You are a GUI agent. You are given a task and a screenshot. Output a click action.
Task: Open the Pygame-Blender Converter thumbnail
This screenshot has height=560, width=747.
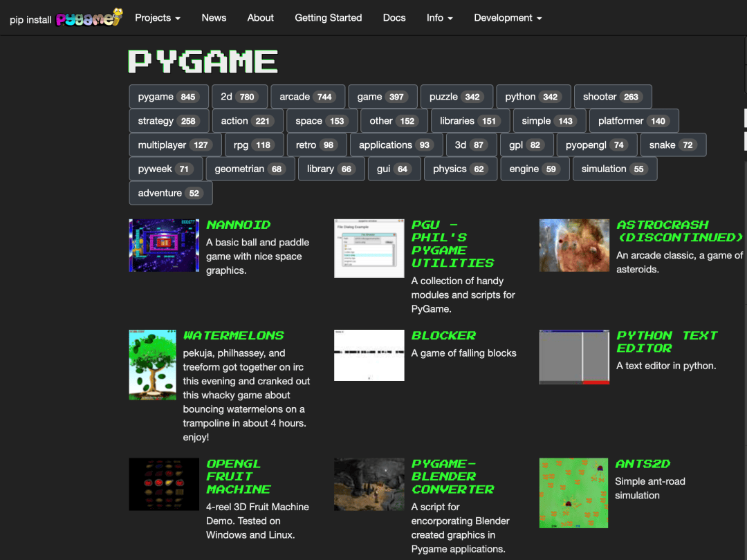[369, 484]
